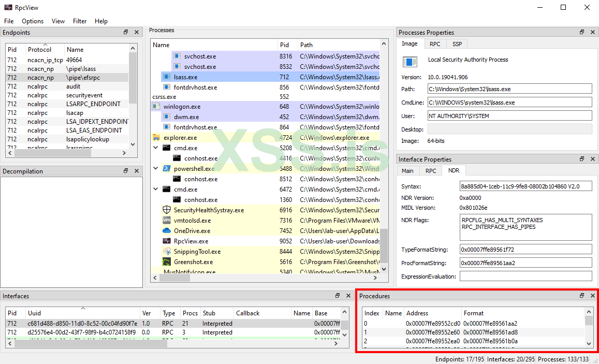This screenshot has height=364, width=599.
Task: Select procedure index 1 row
Action: coord(473,332)
